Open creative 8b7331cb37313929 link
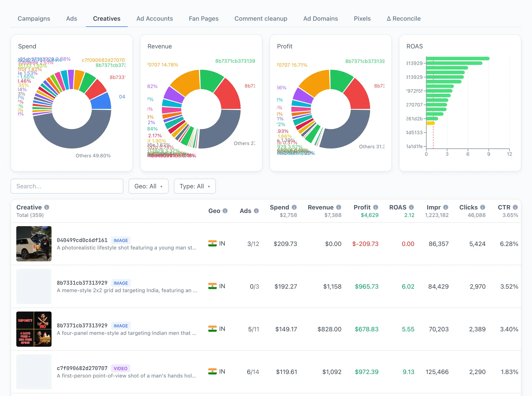This screenshot has width=532, height=396. coord(82,283)
